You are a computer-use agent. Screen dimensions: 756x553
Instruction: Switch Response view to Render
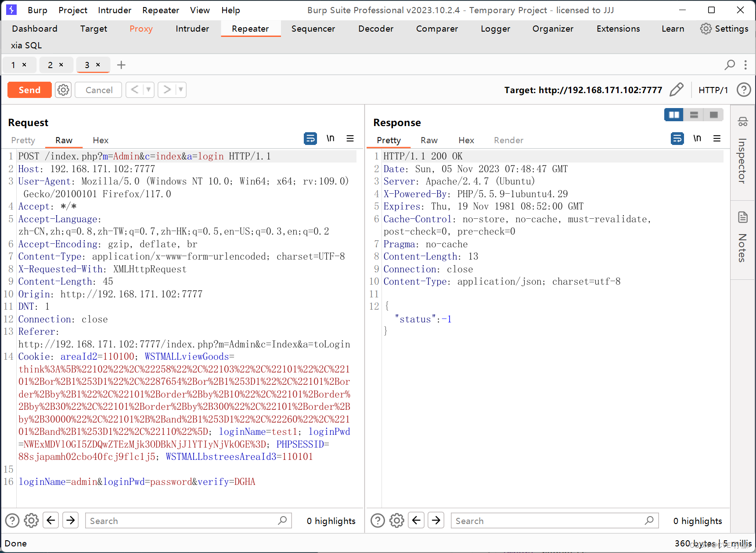click(x=508, y=140)
